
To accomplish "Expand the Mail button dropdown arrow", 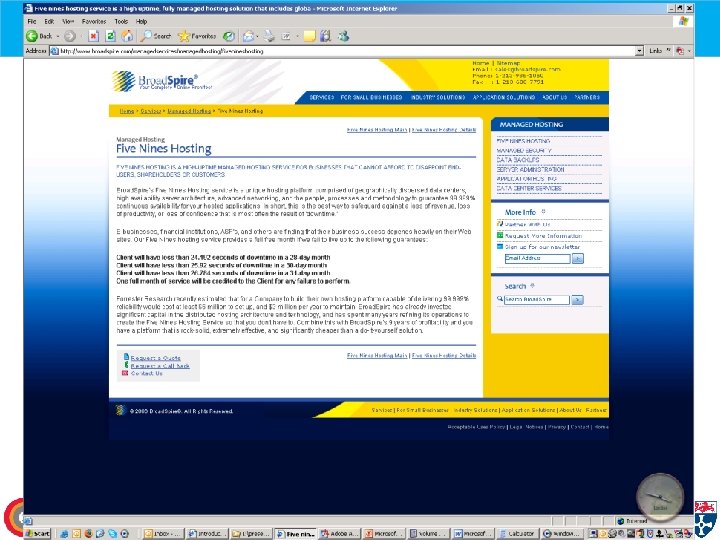I will [257, 36].
